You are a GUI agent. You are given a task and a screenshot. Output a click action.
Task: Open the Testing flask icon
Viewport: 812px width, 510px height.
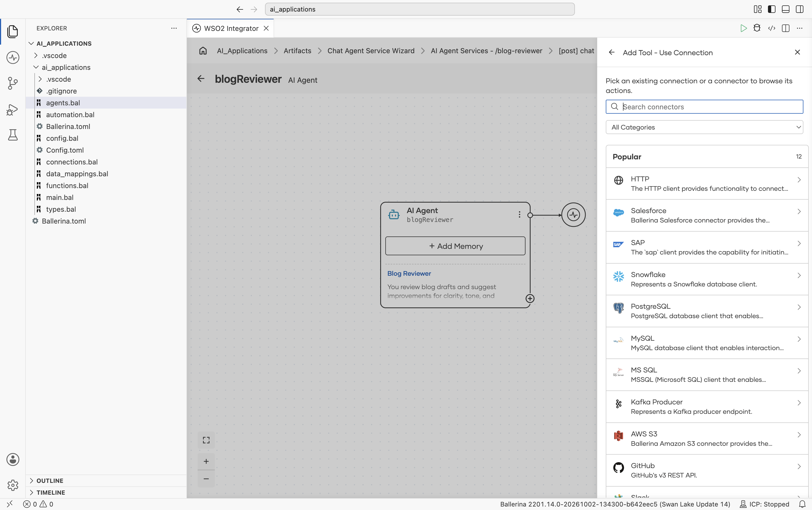(12, 135)
